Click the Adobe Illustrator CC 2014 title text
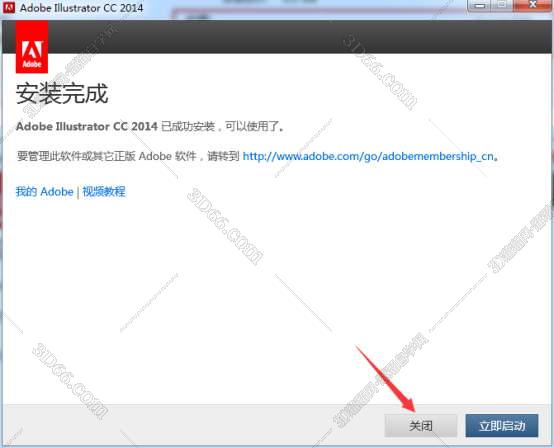The image size is (554, 448). [x=82, y=8]
